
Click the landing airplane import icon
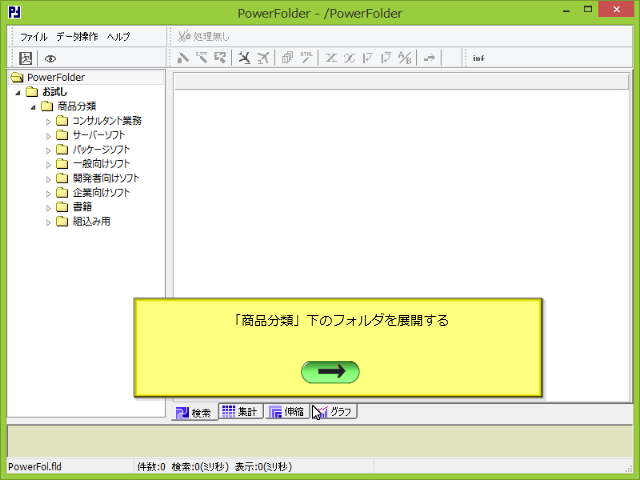click(x=244, y=58)
